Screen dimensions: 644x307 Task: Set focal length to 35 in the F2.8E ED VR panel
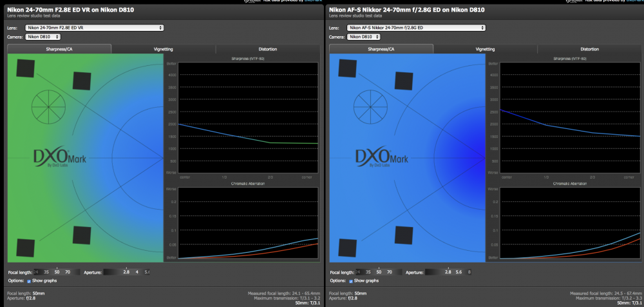[x=46, y=272]
